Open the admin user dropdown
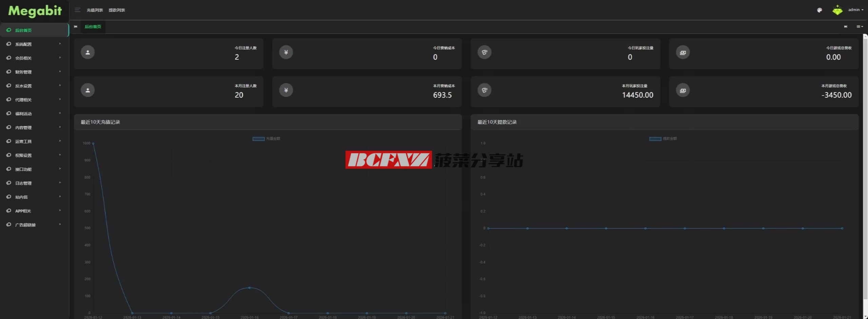Viewport: 868px width, 319px height. (855, 10)
